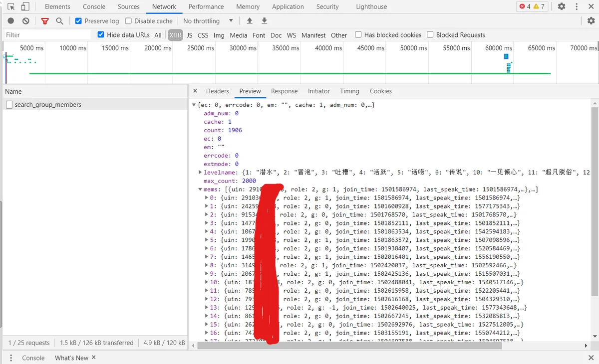Filter requests by Img type

pyautogui.click(x=219, y=35)
